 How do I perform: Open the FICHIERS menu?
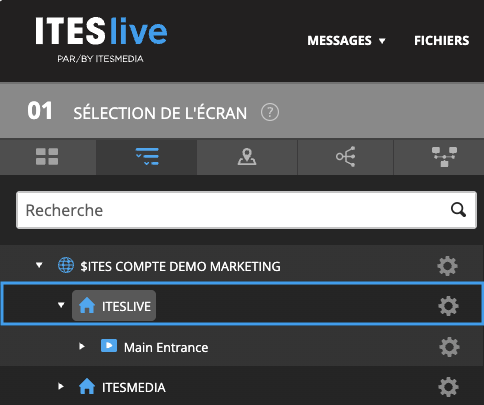pos(442,41)
